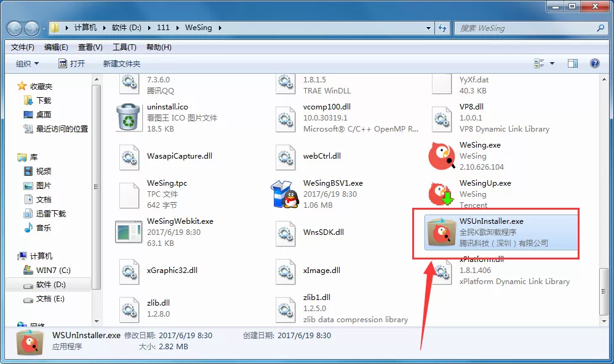Open the help question mark icon

(x=594, y=63)
